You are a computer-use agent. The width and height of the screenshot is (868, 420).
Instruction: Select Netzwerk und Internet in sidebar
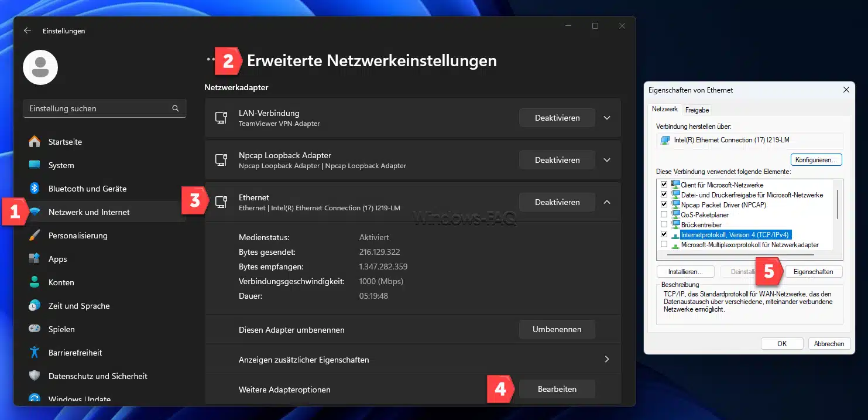(89, 212)
